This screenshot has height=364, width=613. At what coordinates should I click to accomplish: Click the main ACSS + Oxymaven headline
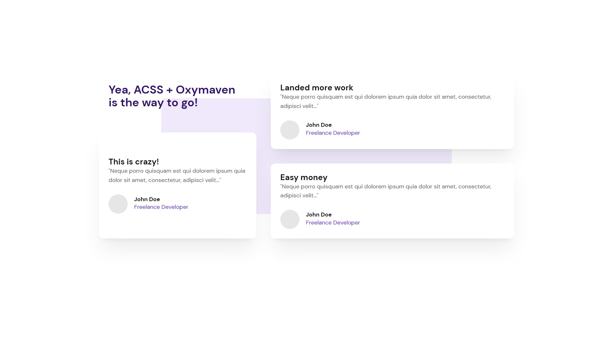tap(172, 96)
